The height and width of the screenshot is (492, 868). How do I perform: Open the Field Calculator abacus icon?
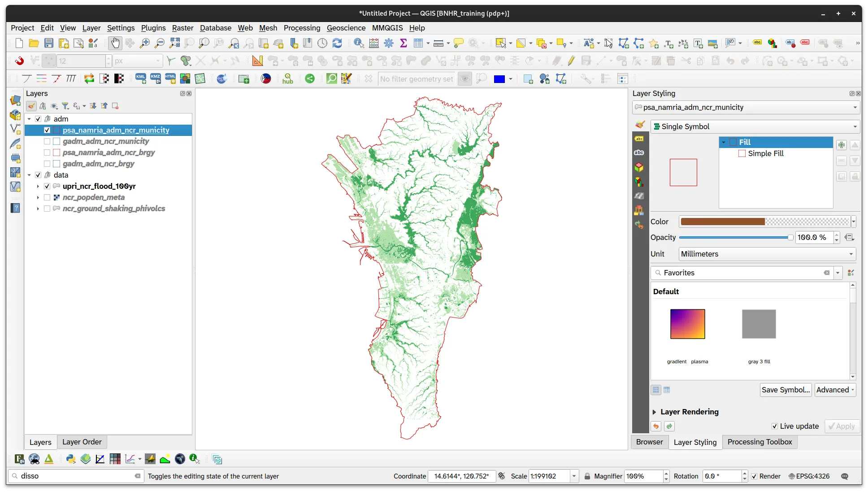(x=374, y=43)
